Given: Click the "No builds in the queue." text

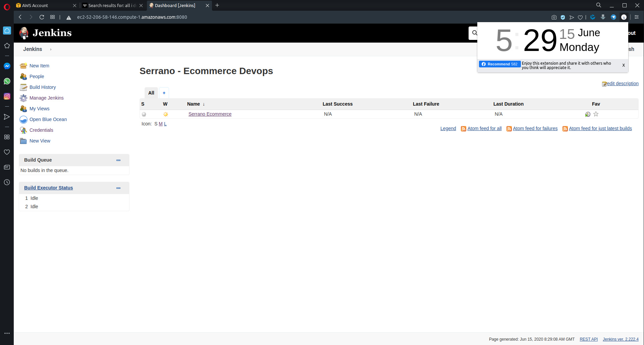Looking at the screenshot, I should (44, 170).
